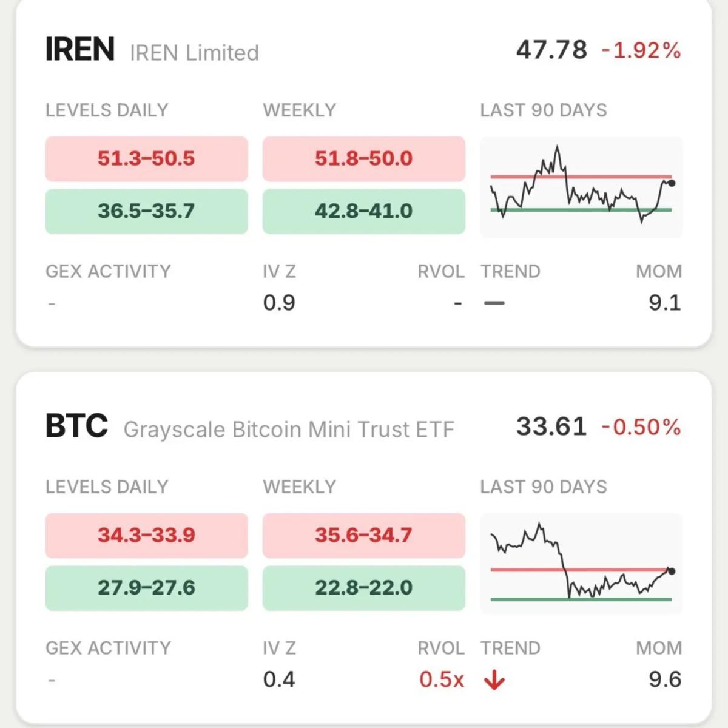Click the IREN price change of -1.92%

tap(640, 52)
